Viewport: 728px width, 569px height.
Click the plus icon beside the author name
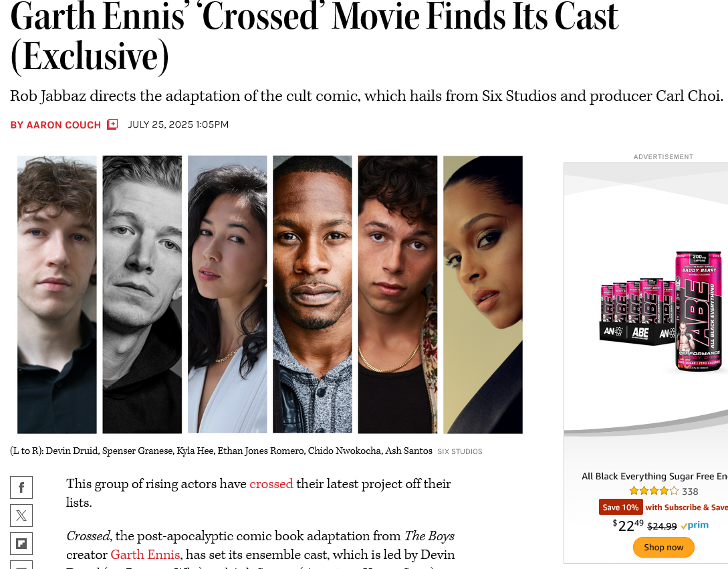pos(112,124)
